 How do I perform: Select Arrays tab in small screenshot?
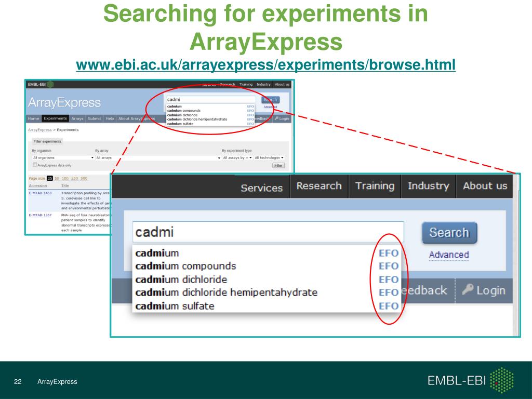77,118
